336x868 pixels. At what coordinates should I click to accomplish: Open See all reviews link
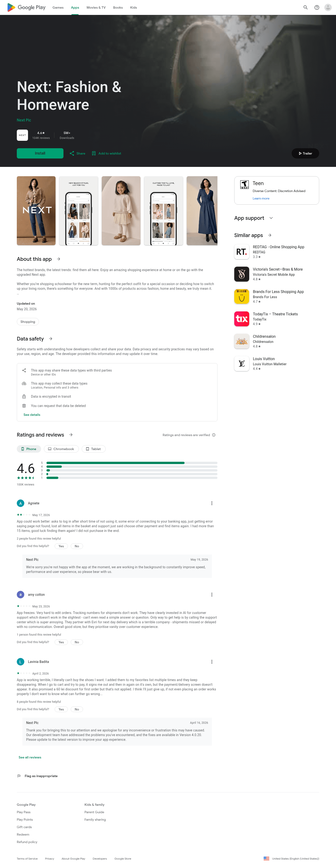click(x=30, y=757)
